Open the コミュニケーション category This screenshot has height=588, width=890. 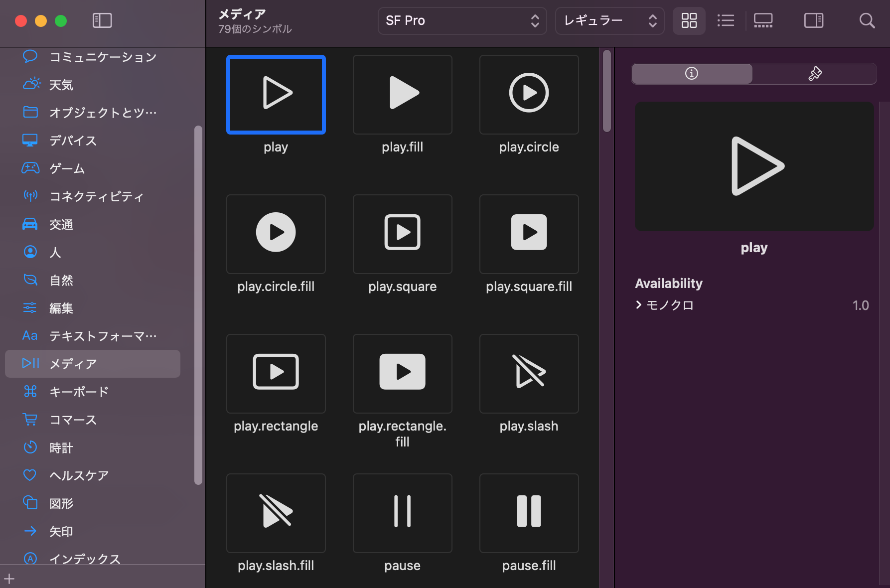pos(93,57)
